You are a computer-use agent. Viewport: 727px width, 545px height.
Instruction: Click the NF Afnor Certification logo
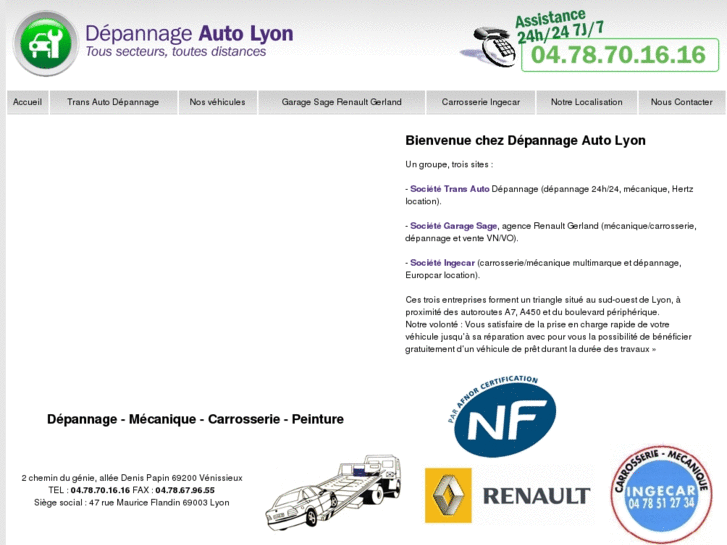[x=502, y=416]
